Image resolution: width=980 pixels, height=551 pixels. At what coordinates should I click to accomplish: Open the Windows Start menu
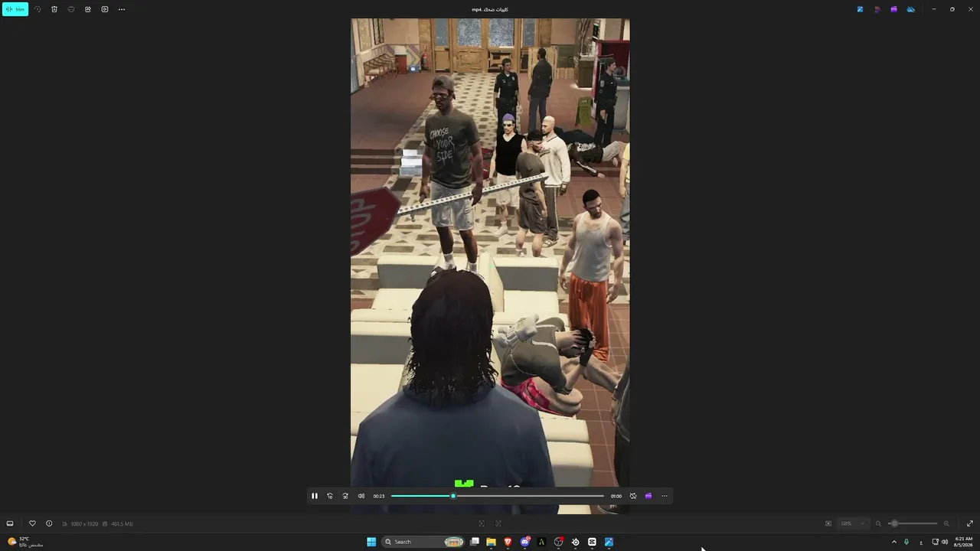click(371, 542)
